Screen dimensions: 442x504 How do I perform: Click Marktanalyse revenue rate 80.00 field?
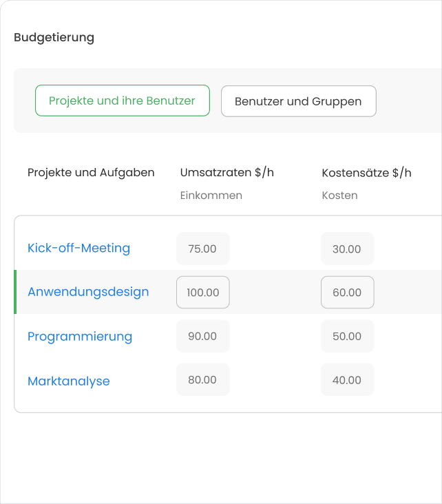point(202,379)
